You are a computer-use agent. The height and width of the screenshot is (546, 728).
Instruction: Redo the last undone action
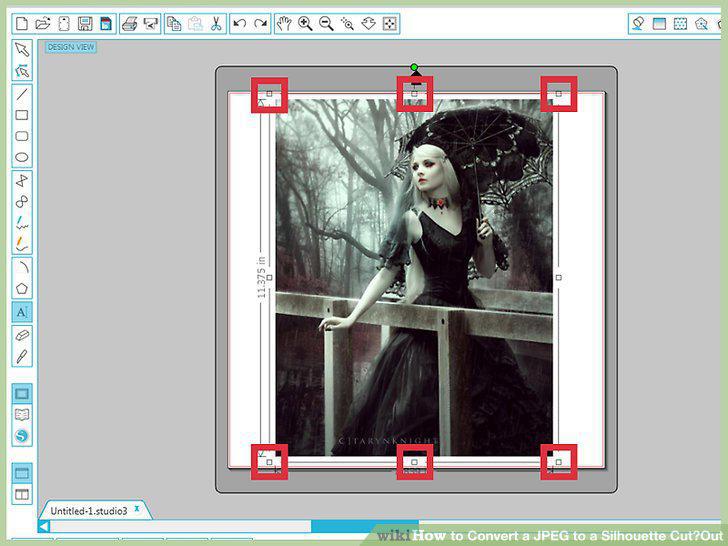click(x=261, y=24)
